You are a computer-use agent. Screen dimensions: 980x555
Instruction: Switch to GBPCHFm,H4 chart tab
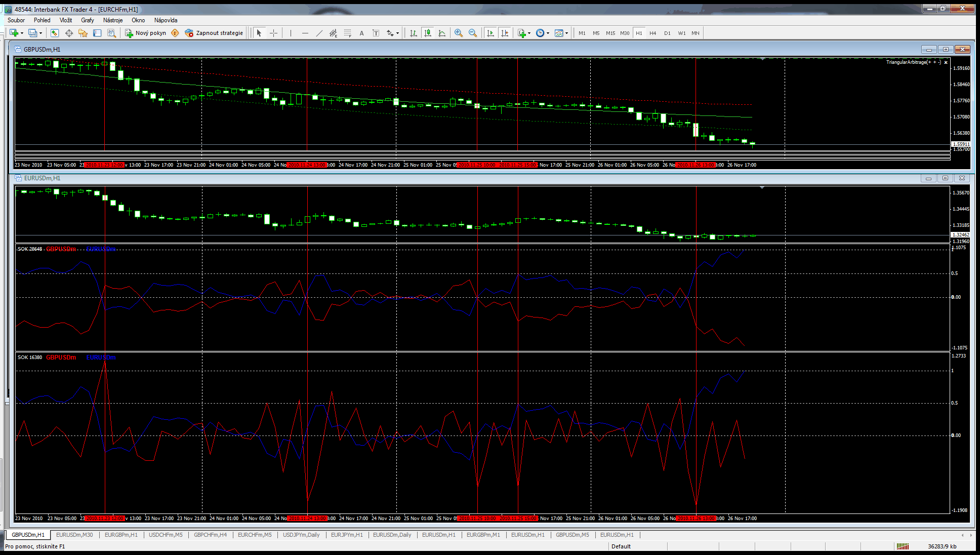[x=210, y=535]
